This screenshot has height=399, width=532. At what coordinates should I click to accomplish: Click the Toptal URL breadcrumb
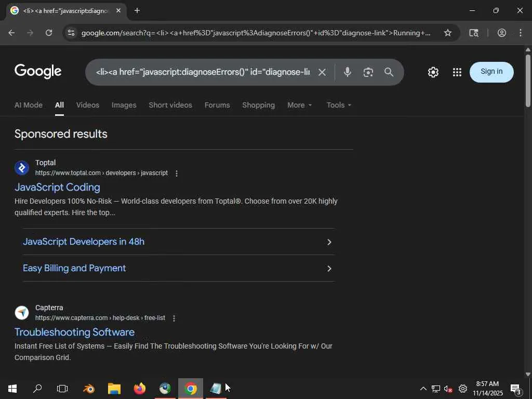(x=101, y=173)
